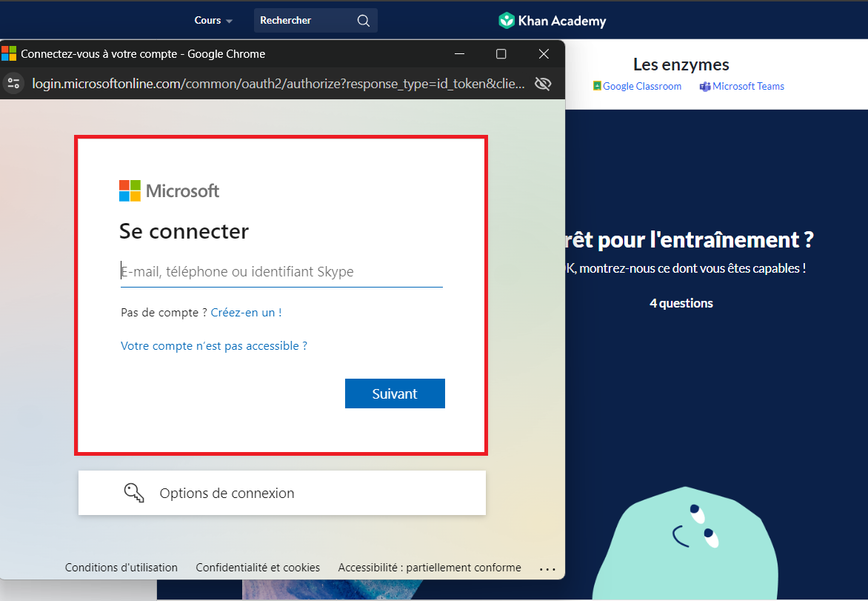Screen dimensions: 868x601
Task: Maximize the Microsoft sign-in popup window
Action: tap(501, 54)
